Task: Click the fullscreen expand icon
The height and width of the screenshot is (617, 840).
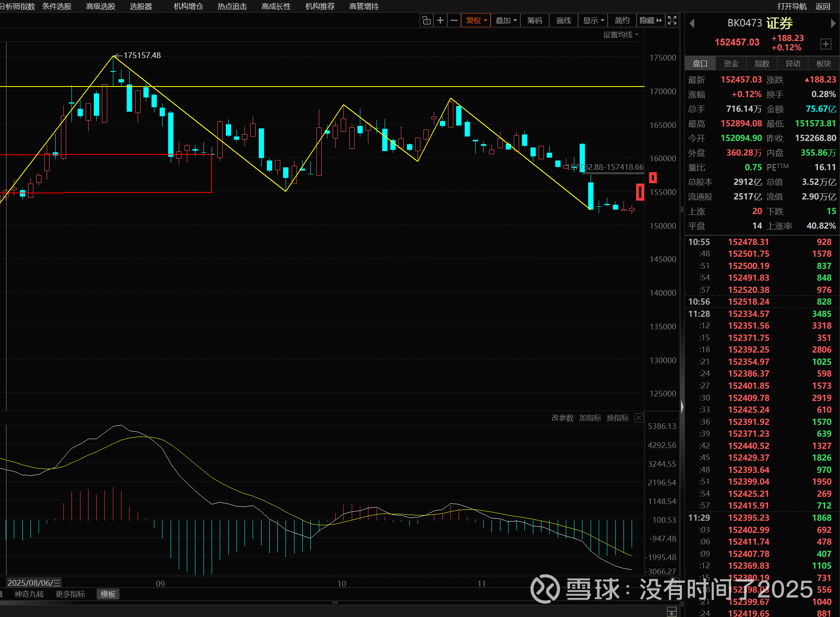Action: click(x=672, y=20)
